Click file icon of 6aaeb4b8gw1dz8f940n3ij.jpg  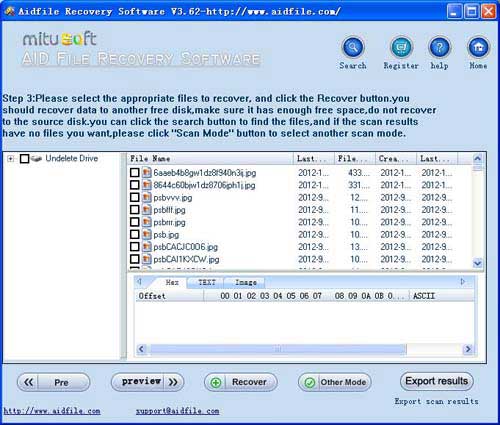[146, 173]
